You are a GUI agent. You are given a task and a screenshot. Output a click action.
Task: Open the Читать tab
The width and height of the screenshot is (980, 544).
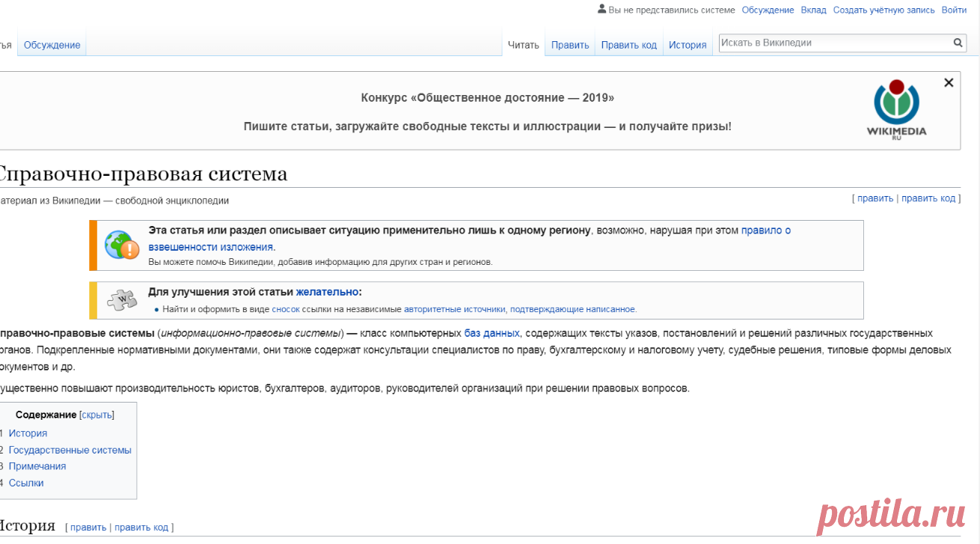click(524, 45)
